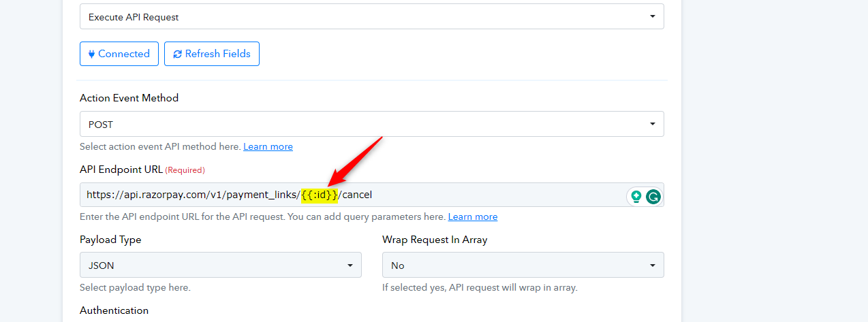Expand the Wrap Request In Array dropdown
The width and height of the screenshot is (868, 322).
[523, 265]
